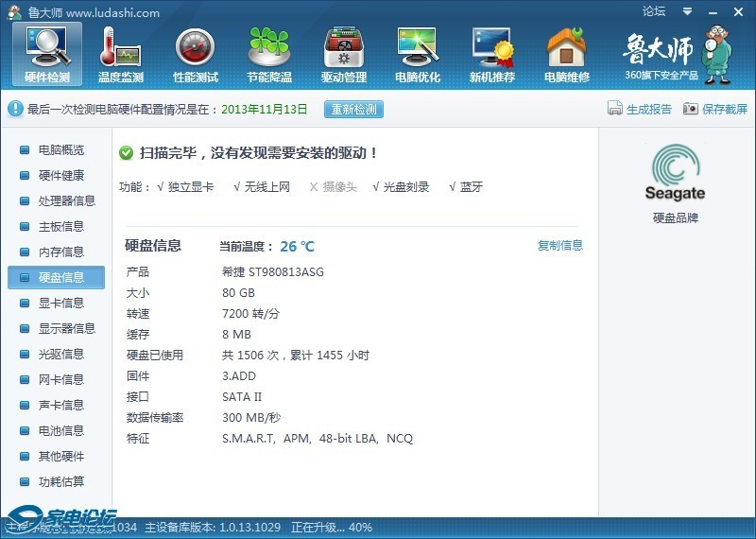Click the Seagate hard drive brand logo

click(x=675, y=173)
